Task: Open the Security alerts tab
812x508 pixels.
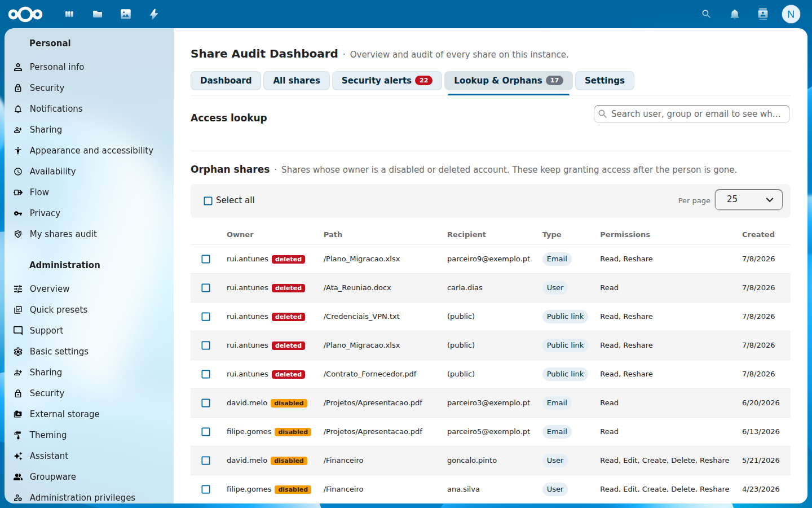Action: pyautogui.click(x=387, y=81)
